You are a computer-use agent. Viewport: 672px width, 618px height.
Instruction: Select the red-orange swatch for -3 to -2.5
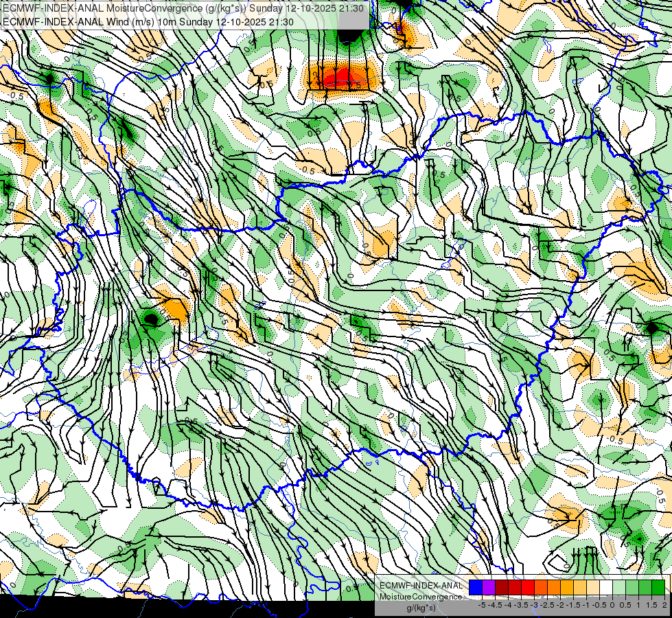point(541,587)
